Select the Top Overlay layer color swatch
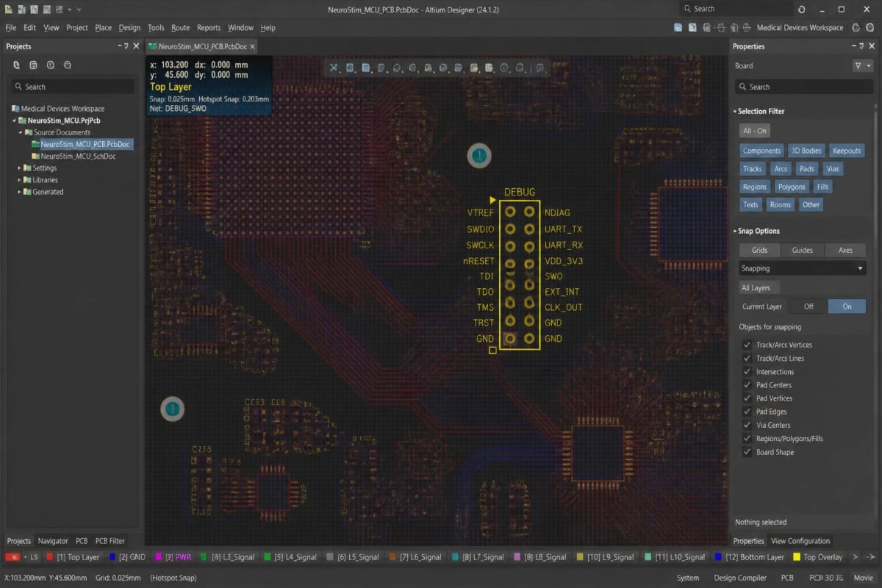Viewport: 882px width, 588px height. (797, 557)
